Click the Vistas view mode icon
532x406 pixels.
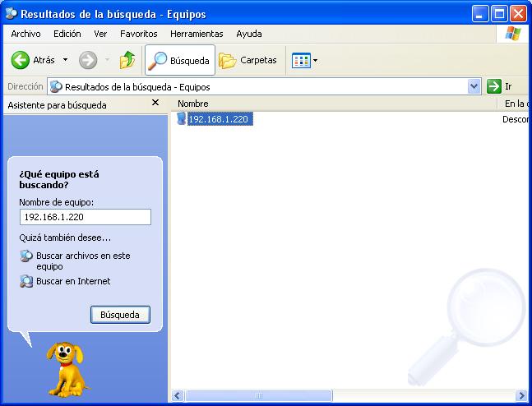301,60
